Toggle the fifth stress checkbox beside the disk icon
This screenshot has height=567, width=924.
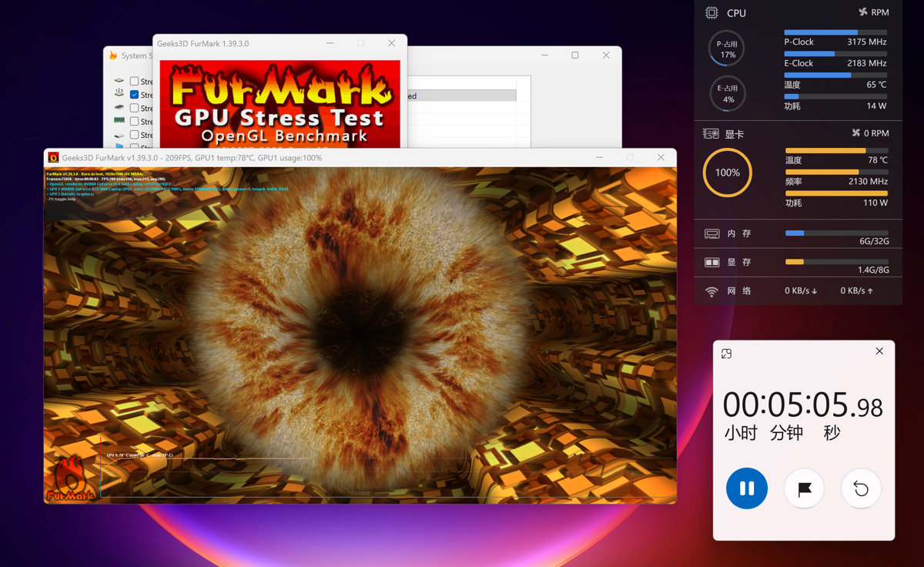click(135, 135)
